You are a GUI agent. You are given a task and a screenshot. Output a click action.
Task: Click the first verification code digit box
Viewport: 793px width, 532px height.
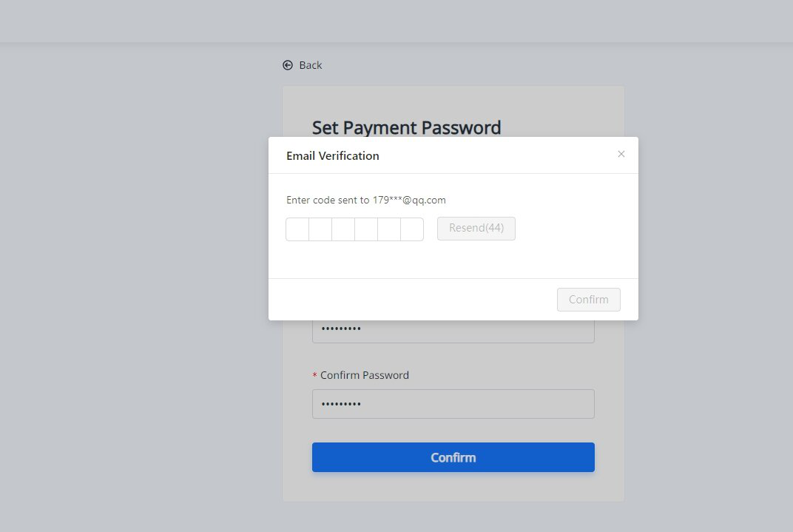click(x=297, y=229)
